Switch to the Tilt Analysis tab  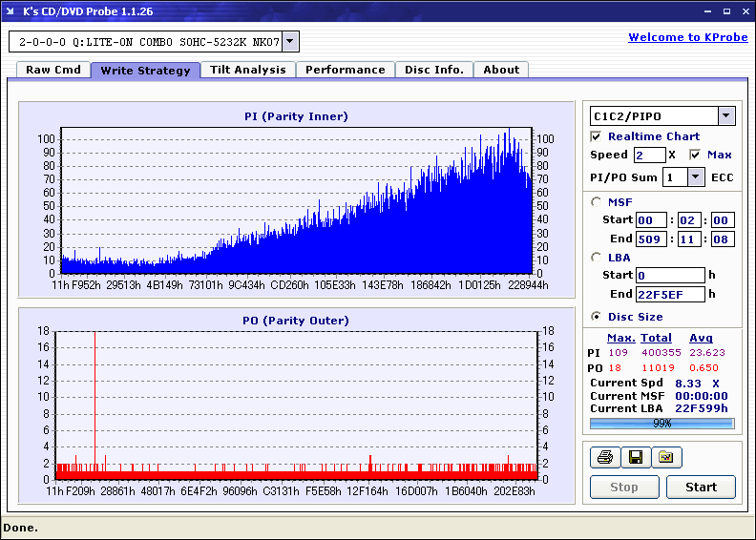[248, 70]
